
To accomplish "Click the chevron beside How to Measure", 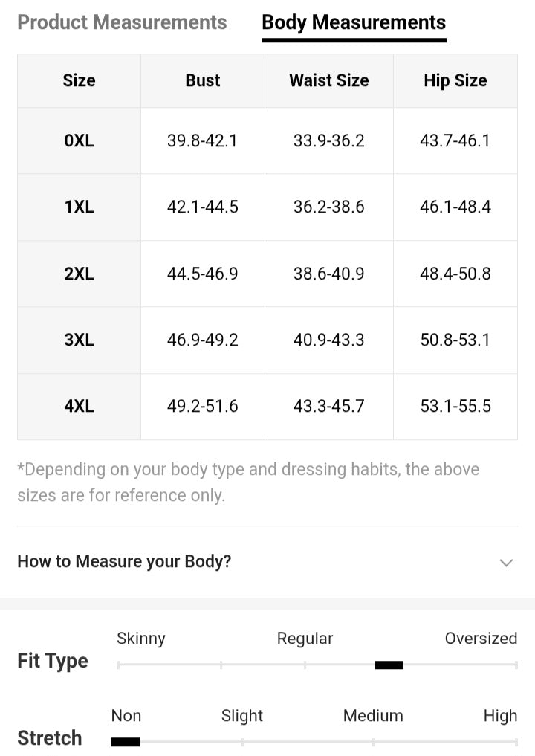I will (506, 563).
